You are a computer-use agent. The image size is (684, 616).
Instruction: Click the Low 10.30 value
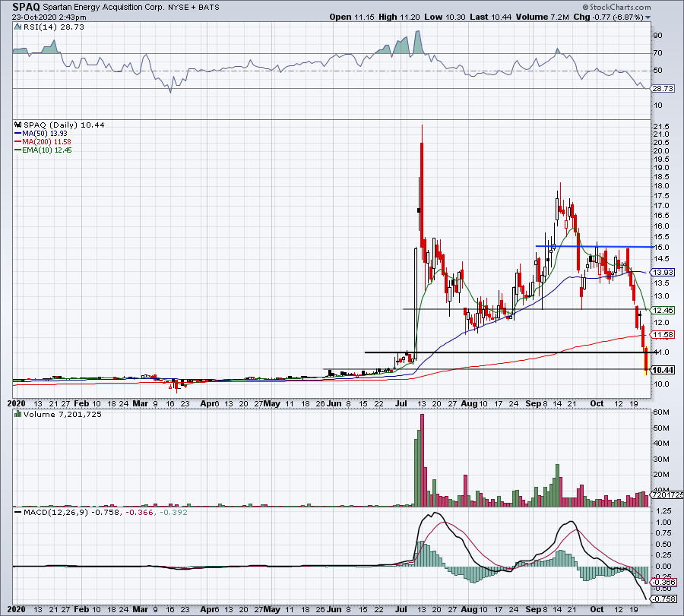coord(445,17)
